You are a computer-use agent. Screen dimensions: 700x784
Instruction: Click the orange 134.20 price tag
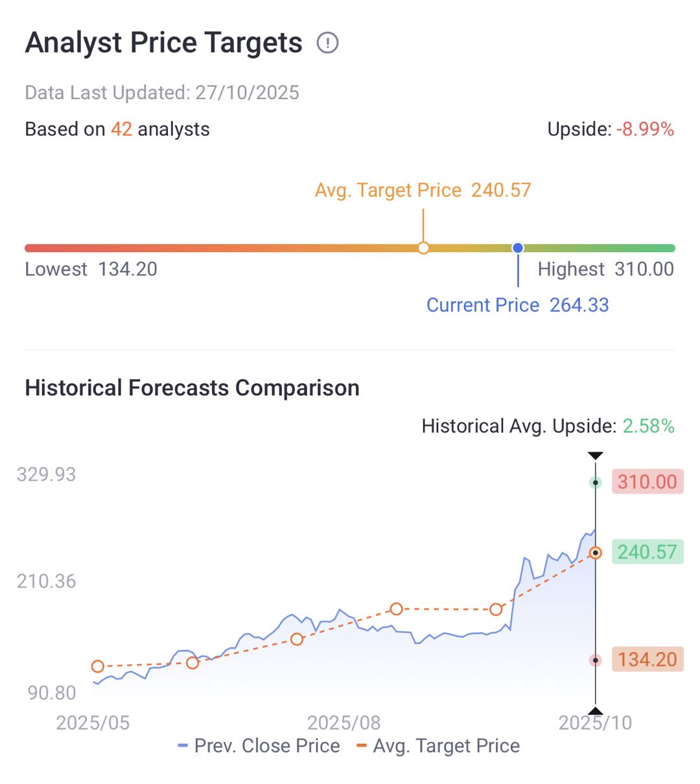tap(647, 660)
